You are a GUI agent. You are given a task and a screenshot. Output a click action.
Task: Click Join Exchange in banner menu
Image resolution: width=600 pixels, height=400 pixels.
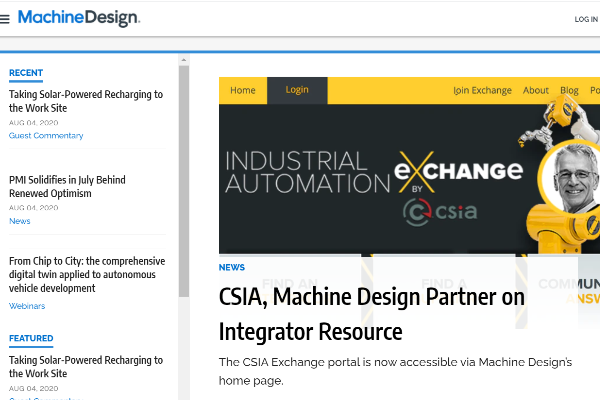pyautogui.click(x=482, y=91)
